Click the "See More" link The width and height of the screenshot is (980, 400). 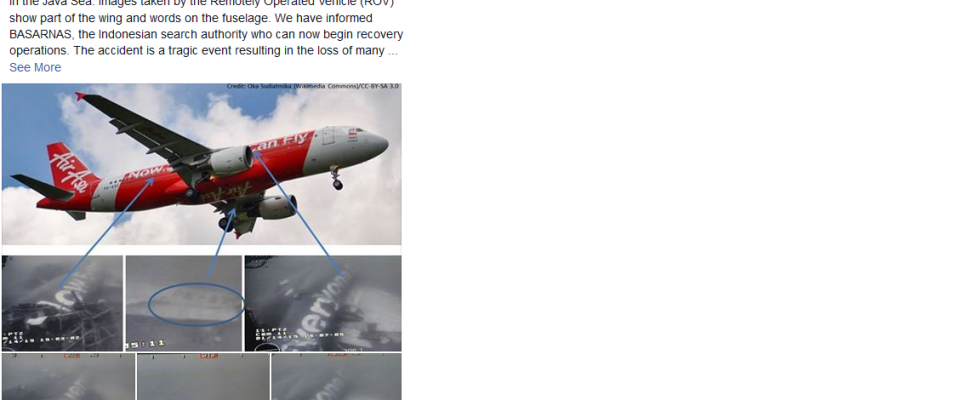coord(35,68)
